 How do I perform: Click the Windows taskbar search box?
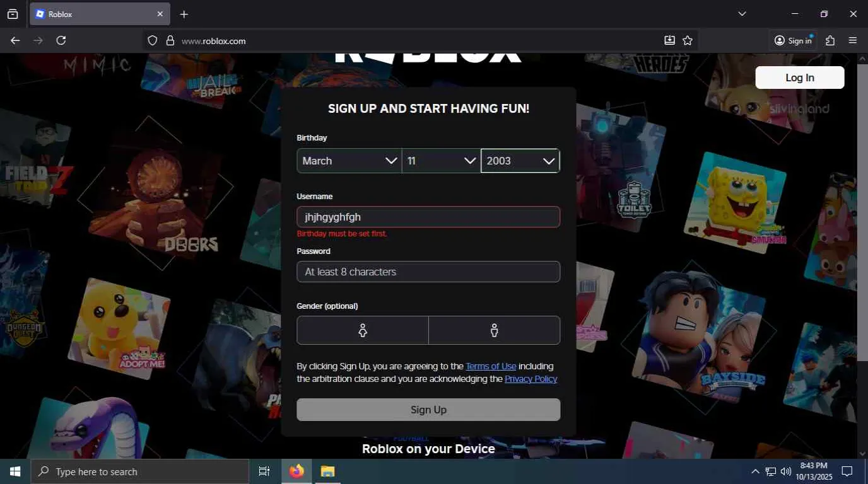point(139,471)
